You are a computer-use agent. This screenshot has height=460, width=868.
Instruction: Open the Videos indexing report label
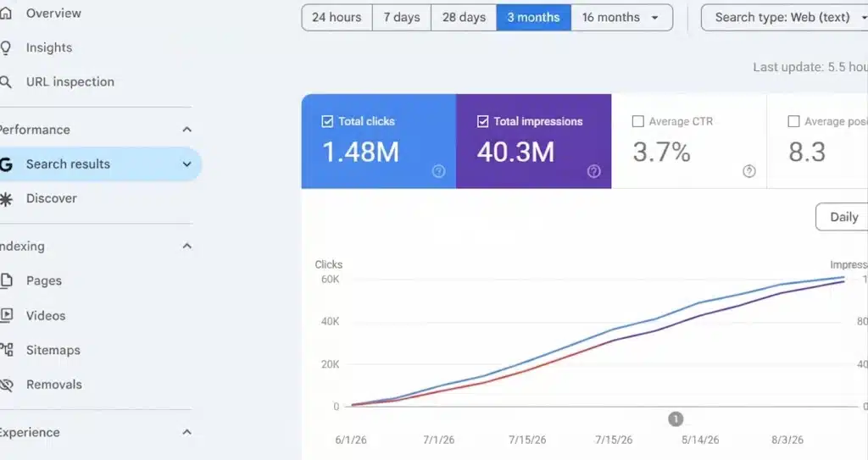pos(46,315)
